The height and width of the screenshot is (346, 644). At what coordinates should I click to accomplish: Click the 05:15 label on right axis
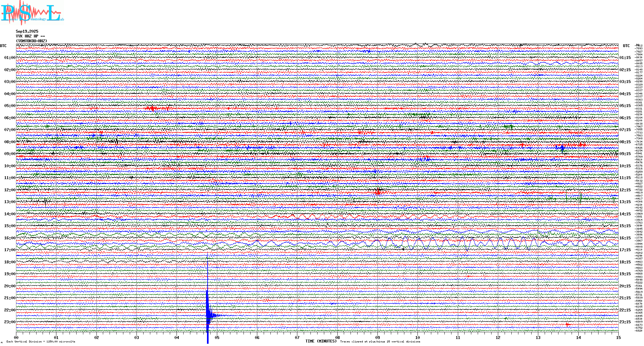pos(625,106)
